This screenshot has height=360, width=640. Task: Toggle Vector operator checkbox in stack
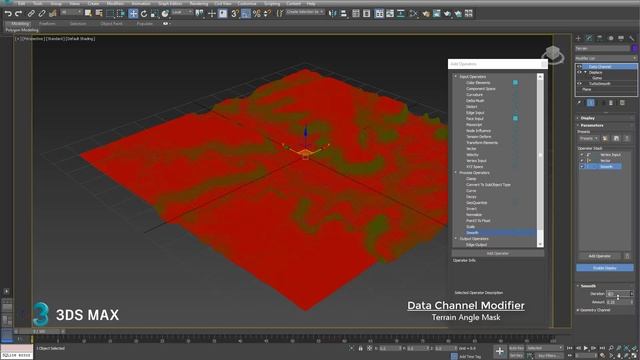(582, 161)
